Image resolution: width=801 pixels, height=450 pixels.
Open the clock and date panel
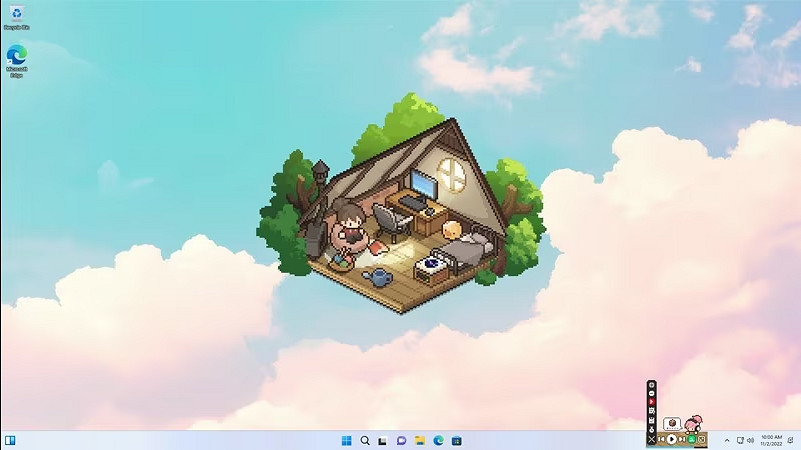772,440
